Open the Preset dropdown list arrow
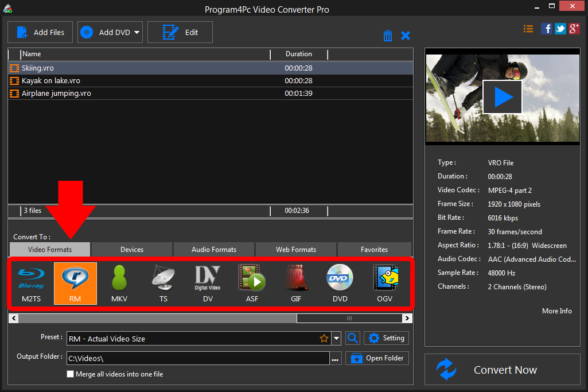The width and height of the screenshot is (588, 392). click(337, 339)
